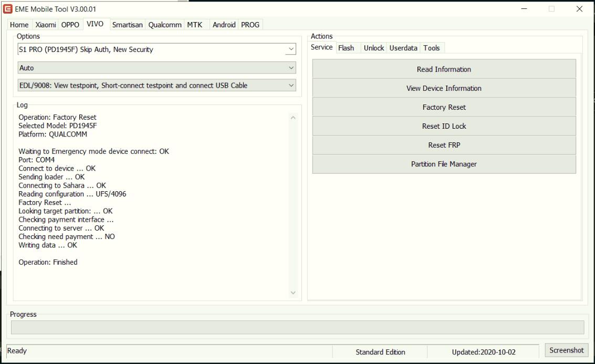Open the OPPO tab
Image resolution: width=595 pixels, height=364 pixels.
tap(70, 25)
